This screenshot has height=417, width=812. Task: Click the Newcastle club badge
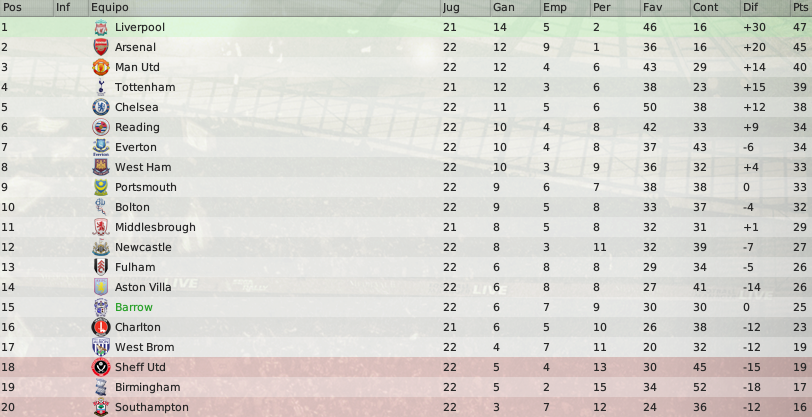point(100,247)
